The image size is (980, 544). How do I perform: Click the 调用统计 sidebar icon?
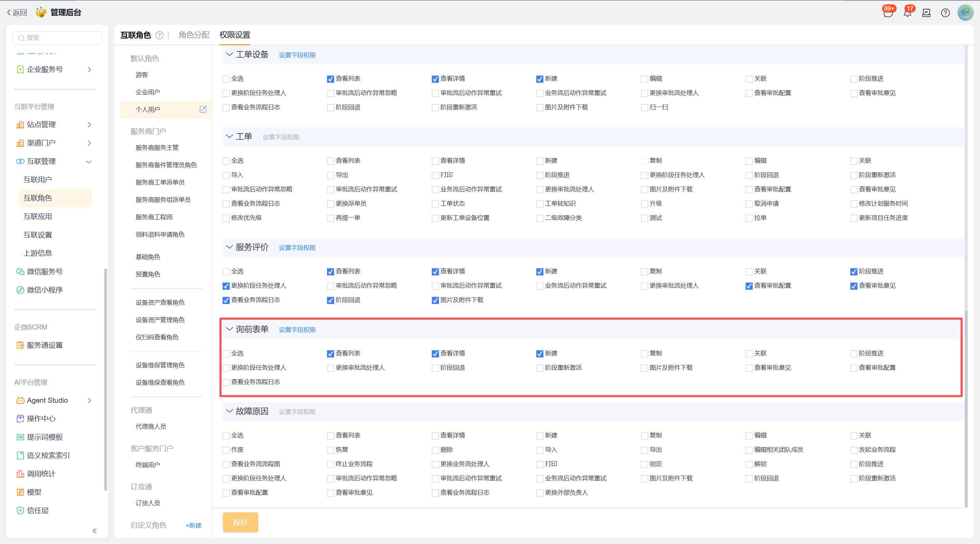point(20,474)
